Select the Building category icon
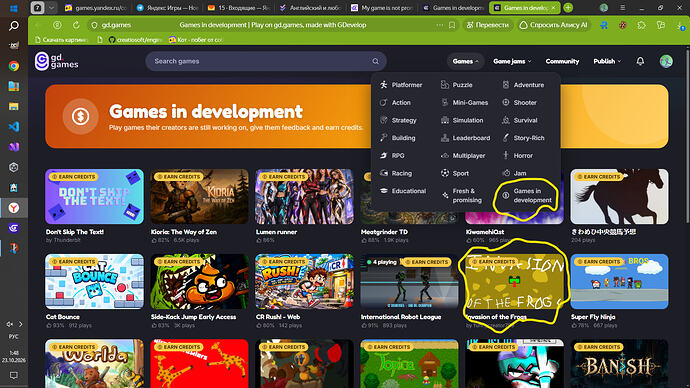The height and width of the screenshot is (388, 690). (x=384, y=138)
